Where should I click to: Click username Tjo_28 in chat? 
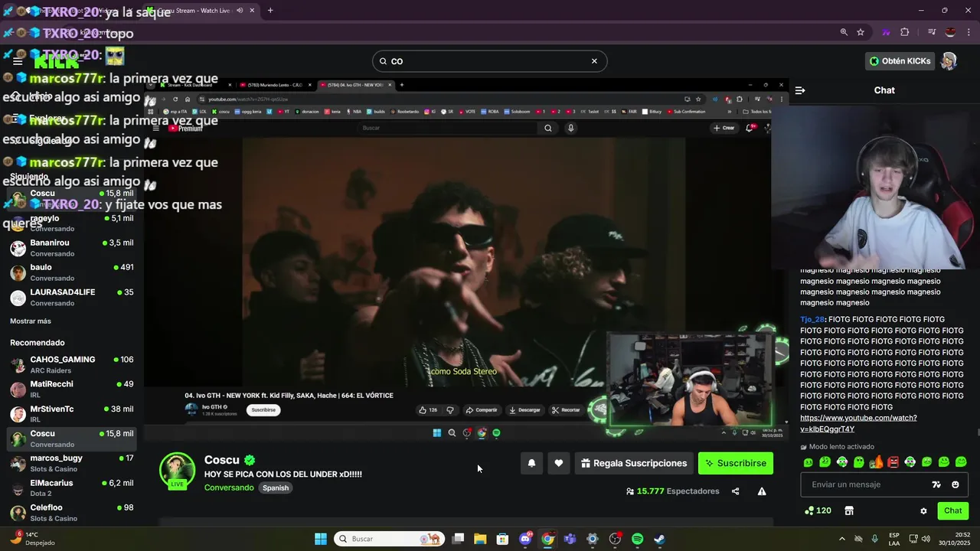pos(812,319)
